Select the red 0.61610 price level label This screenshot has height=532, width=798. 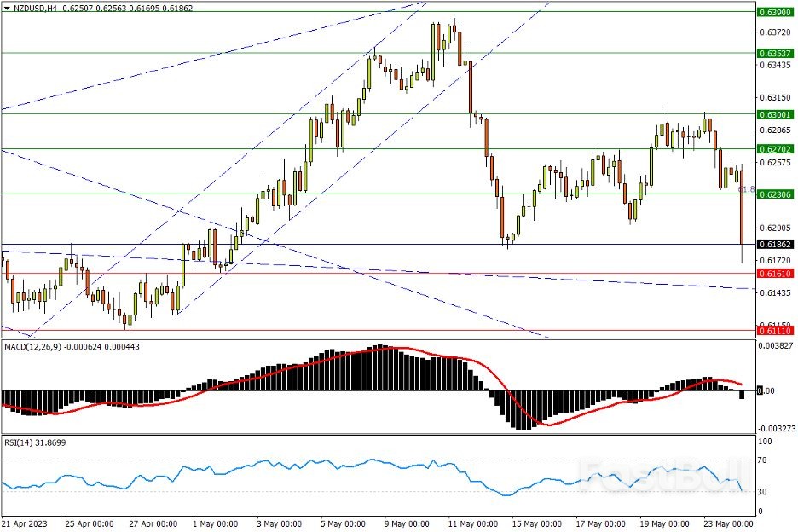click(774, 274)
